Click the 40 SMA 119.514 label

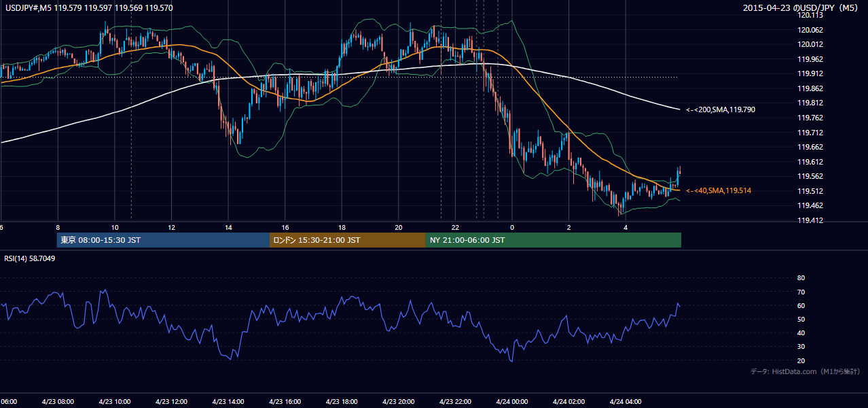(719, 191)
